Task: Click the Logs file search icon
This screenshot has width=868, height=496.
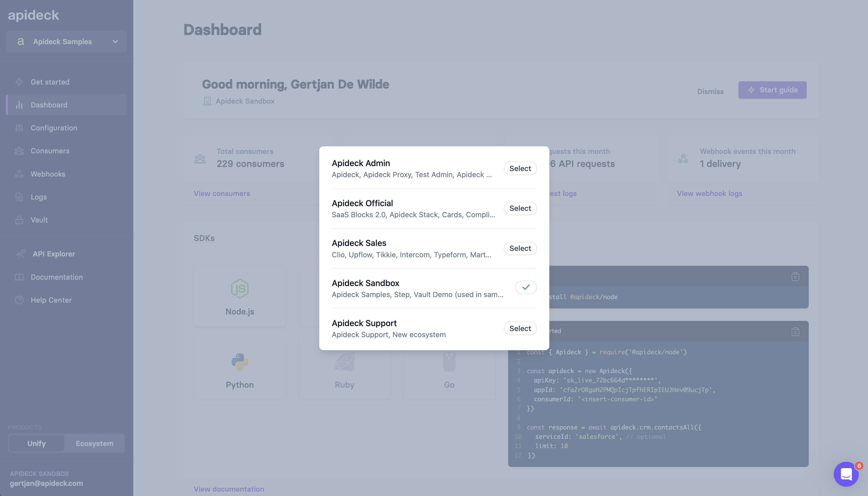Action: click(x=19, y=197)
